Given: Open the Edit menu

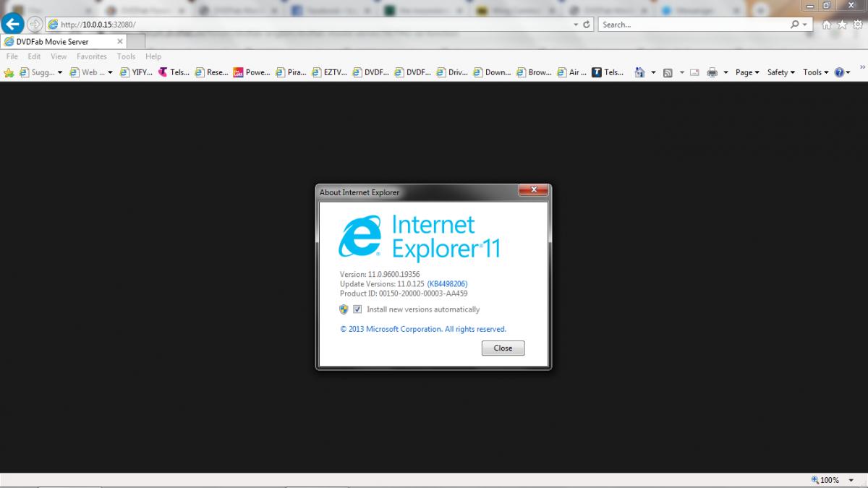Looking at the screenshot, I should click(x=34, y=56).
